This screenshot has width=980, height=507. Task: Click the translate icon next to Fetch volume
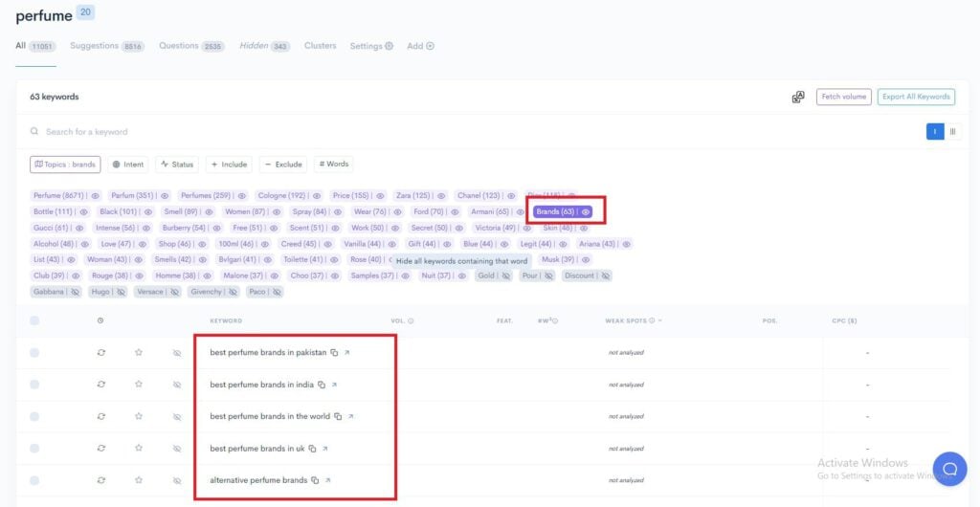coord(798,97)
